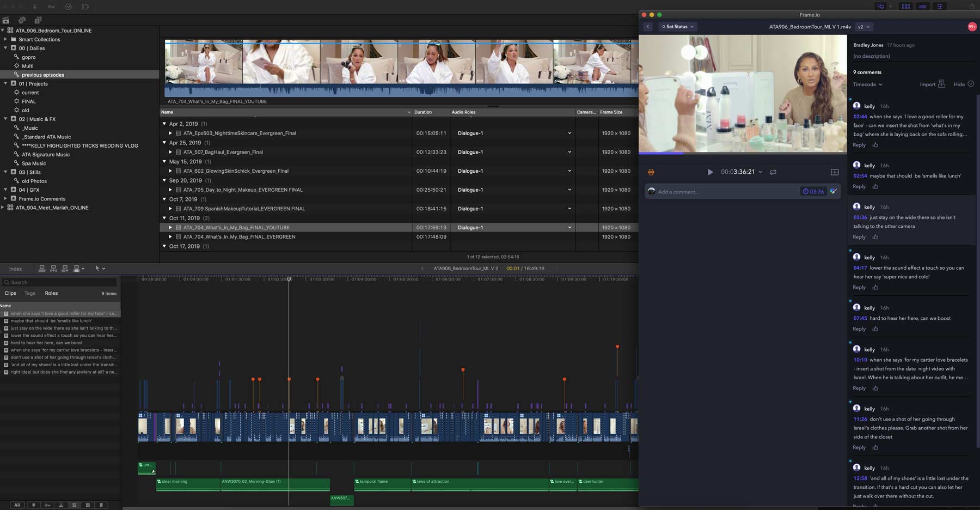Open the Timecode sort dropdown
This screenshot has width=980, height=510.
point(867,84)
